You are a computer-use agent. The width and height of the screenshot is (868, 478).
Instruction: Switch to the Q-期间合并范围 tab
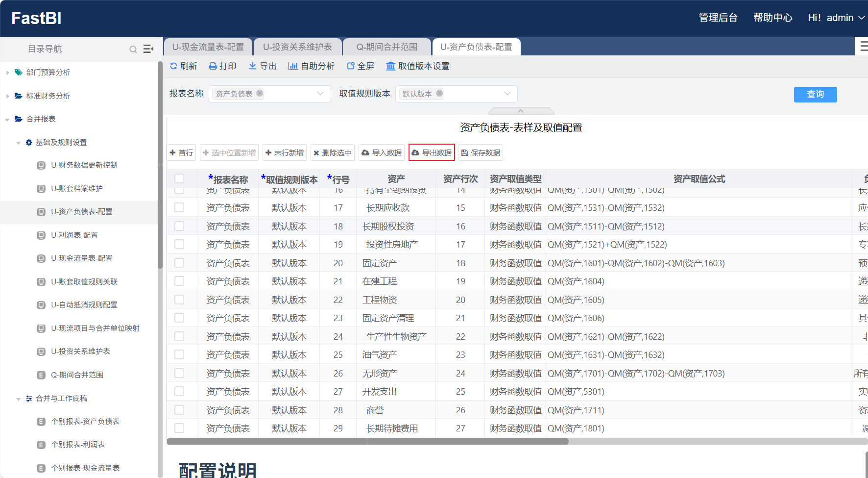[x=386, y=47]
